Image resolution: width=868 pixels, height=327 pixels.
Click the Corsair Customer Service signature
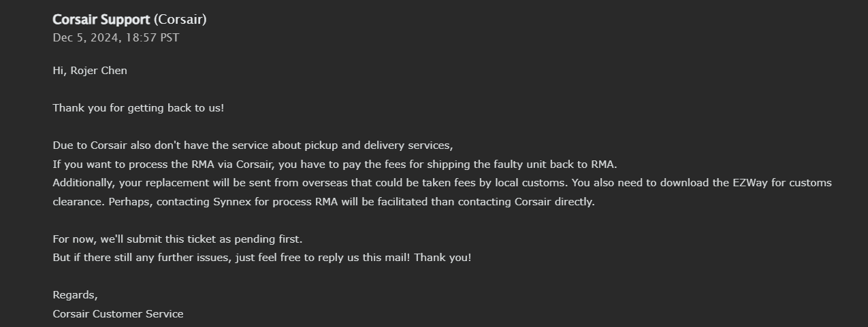118,314
